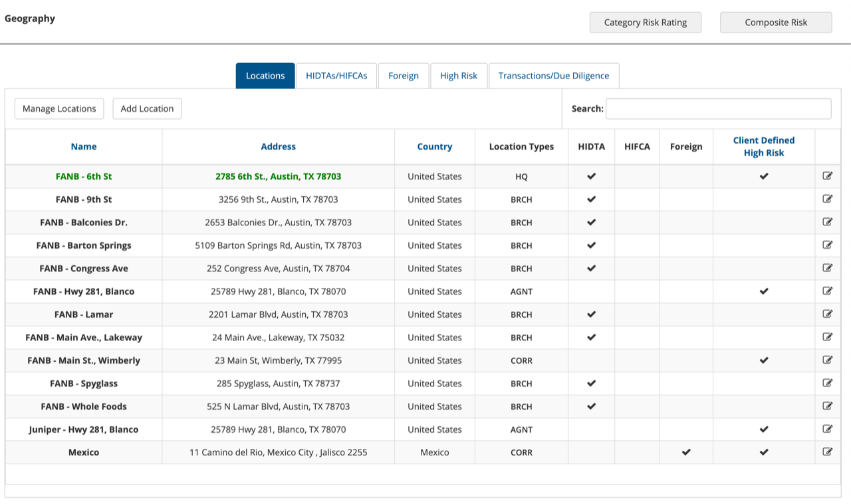Edit the FANB - Lamar branch entry

[828, 314]
